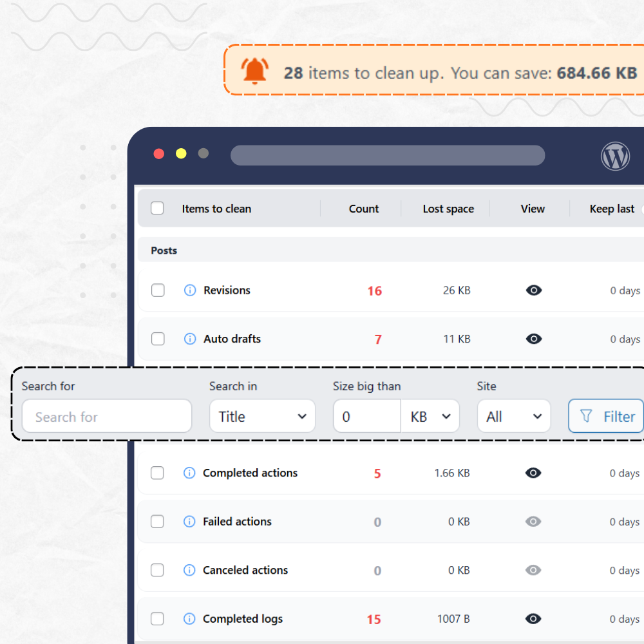
Task: Click the WordPress logo in the title bar
Action: coord(615,156)
